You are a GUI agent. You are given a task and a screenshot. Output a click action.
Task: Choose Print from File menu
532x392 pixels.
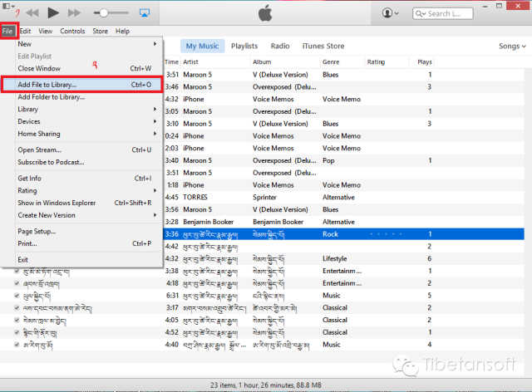[87, 243]
